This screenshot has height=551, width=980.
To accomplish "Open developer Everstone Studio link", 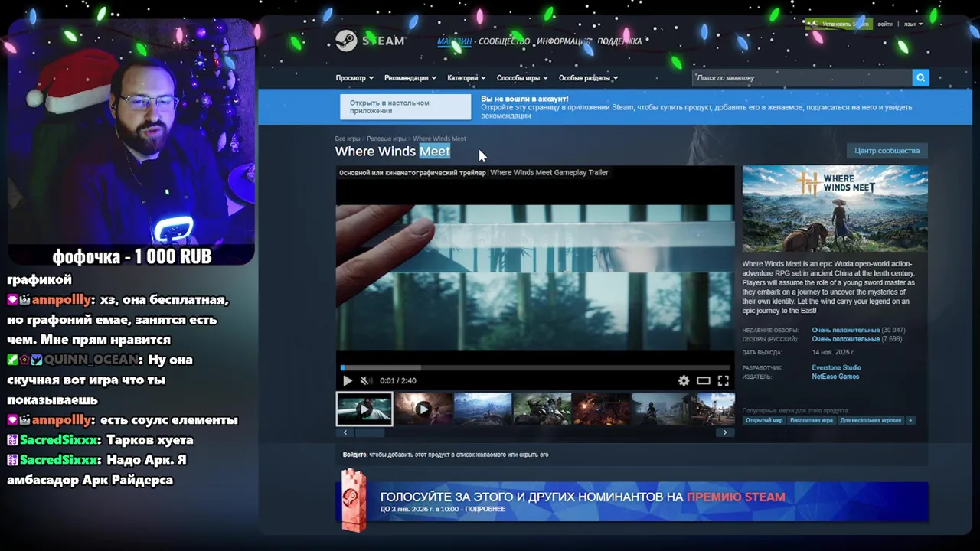I will click(x=836, y=367).
